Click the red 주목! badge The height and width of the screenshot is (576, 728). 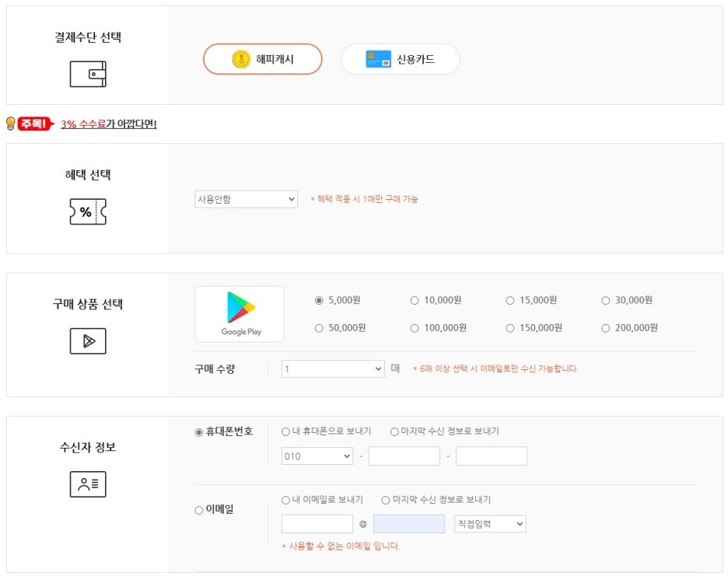(35, 124)
